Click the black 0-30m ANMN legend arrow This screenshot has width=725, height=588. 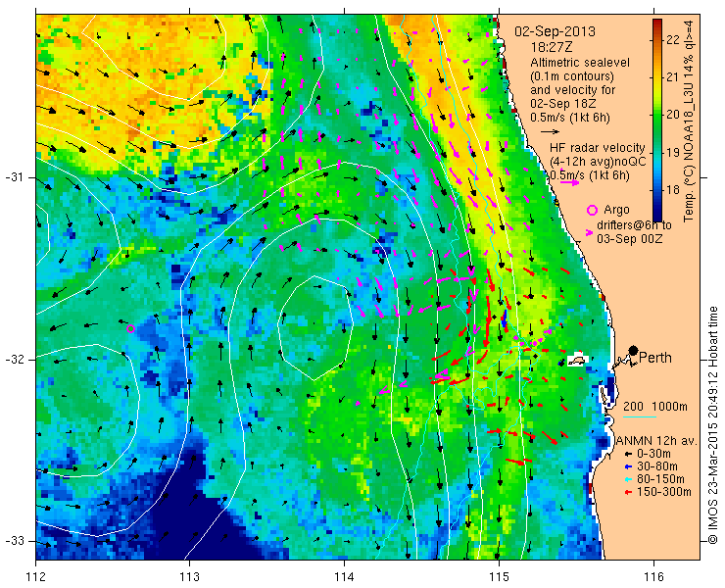[x=627, y=454]
